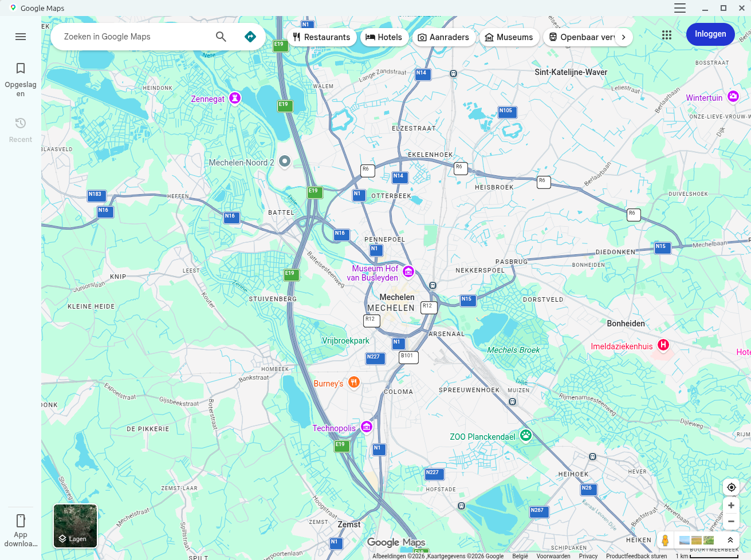
Task: Open the Google Maps main menu
Action: (x=21, y=37)
